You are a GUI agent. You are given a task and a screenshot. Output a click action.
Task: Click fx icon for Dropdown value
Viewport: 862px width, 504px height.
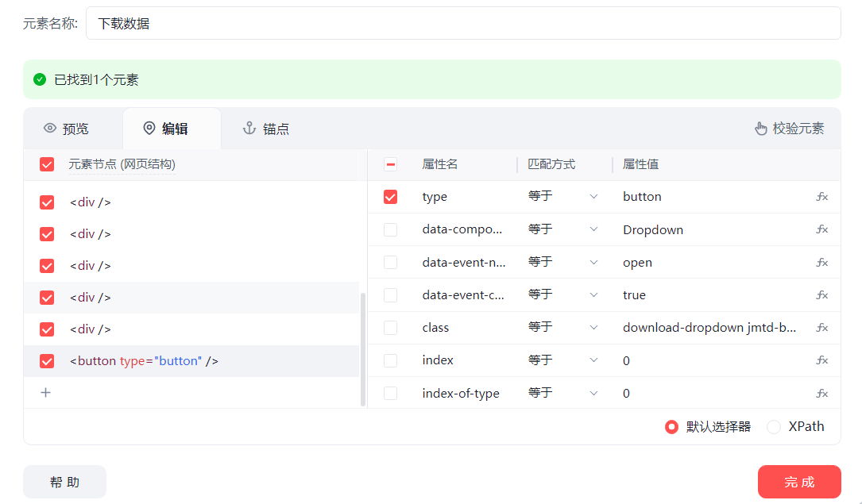tap(821, 229)
